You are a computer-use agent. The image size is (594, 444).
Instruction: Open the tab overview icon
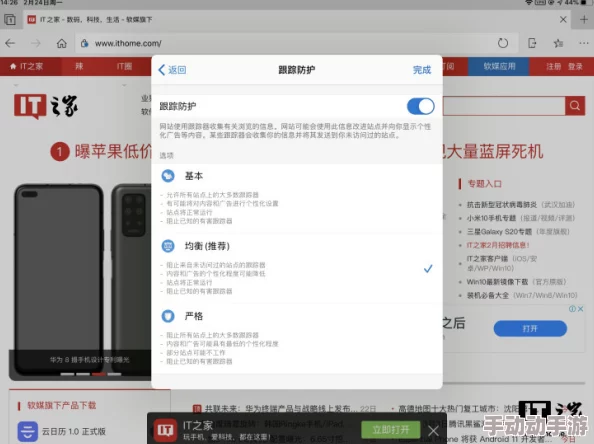click(x=10, y=19)
